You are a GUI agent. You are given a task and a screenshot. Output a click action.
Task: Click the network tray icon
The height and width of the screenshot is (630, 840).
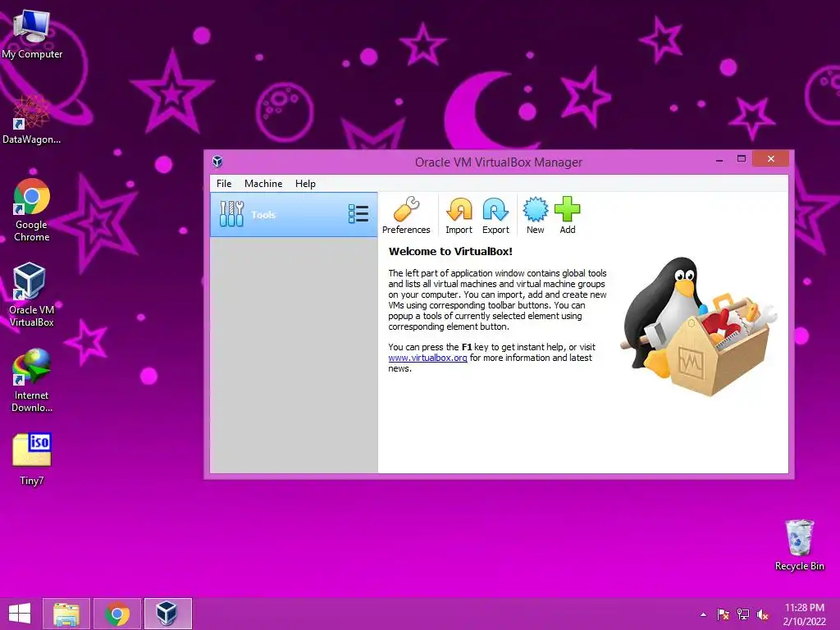[743, 614]
